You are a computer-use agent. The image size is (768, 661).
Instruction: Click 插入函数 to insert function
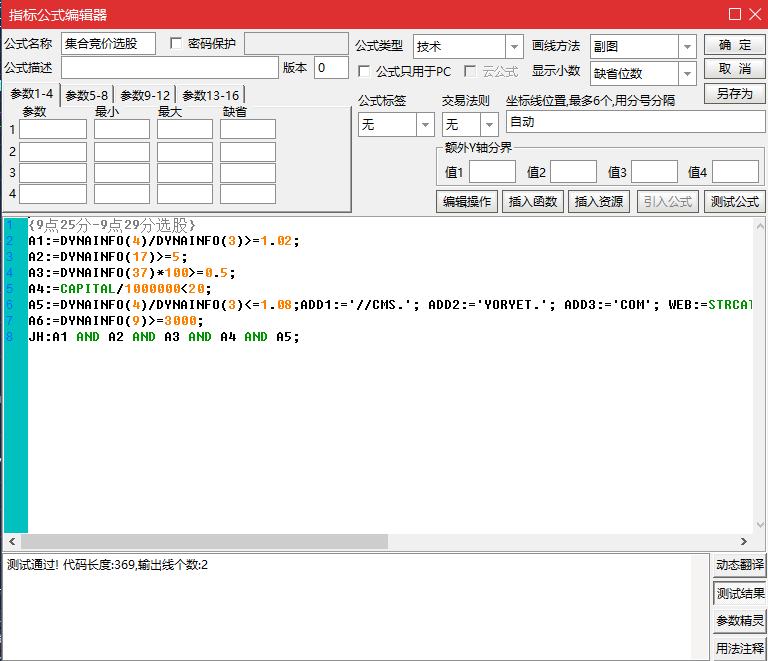pyautogui.click(x=532, y=201)
